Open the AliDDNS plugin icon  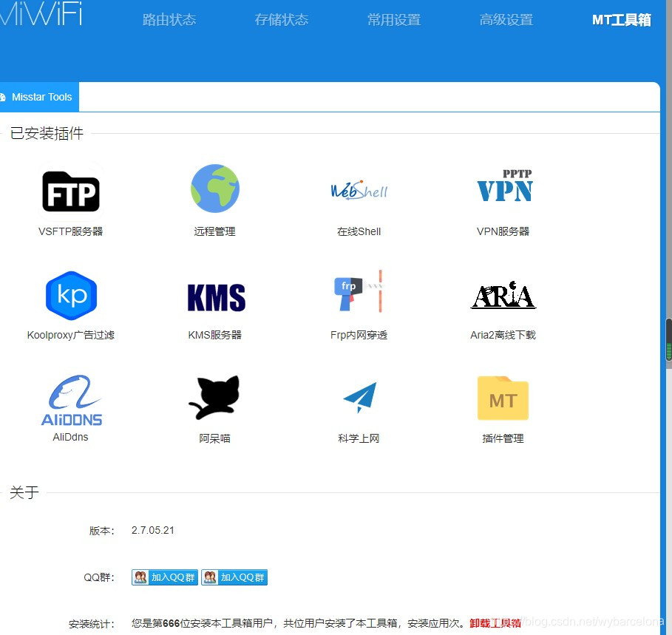pyautogui.click(x=72, y=400)
